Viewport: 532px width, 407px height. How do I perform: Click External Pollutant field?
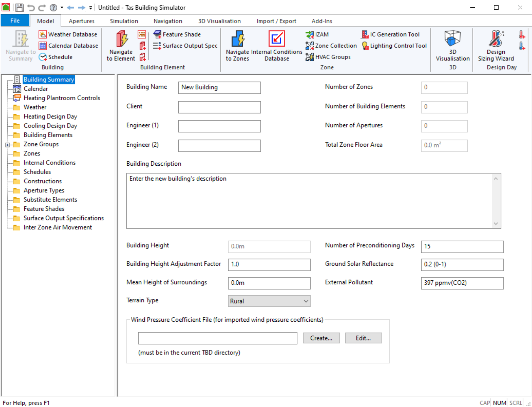click(462, 283)
